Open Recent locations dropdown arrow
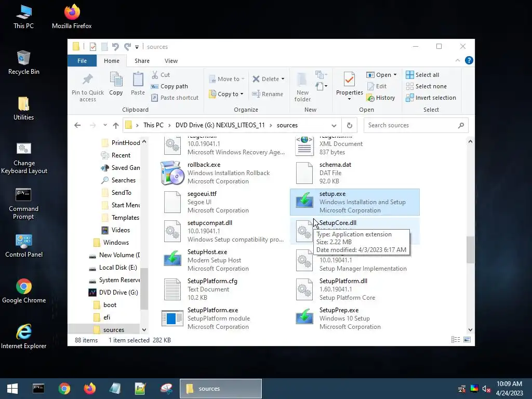Image resolution: width=532 pixels, height=399 pixels. 105,125
